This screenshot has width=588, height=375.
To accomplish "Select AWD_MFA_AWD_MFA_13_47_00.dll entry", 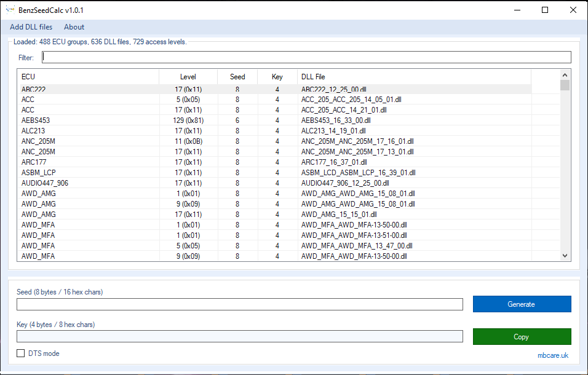I will (x=357, y=246).
